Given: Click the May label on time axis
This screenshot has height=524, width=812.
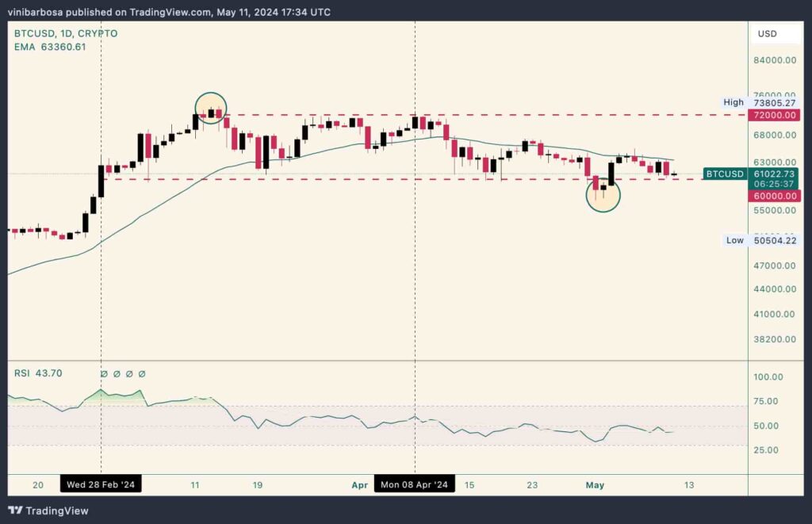Looking at the screenshot, I should point(593,484).
